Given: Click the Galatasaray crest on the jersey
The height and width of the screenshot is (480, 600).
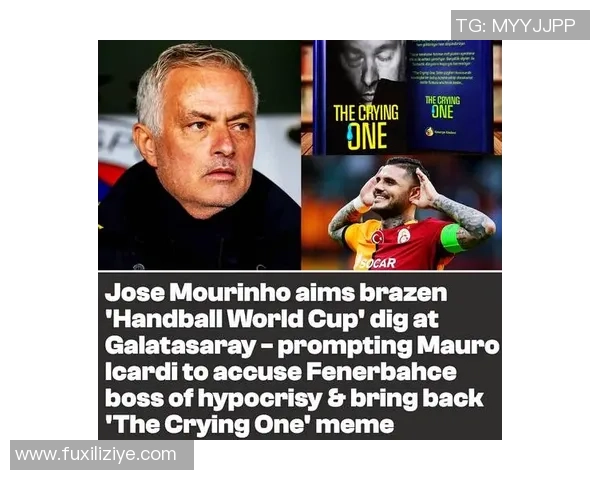Looking at the screenshot, I should (403, 235).
